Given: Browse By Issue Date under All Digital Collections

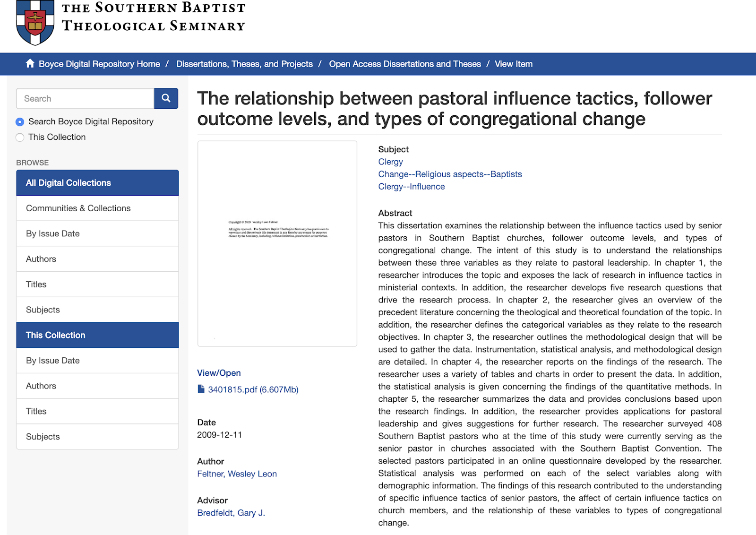Looking at the screenshot, I should click(97, 233).
